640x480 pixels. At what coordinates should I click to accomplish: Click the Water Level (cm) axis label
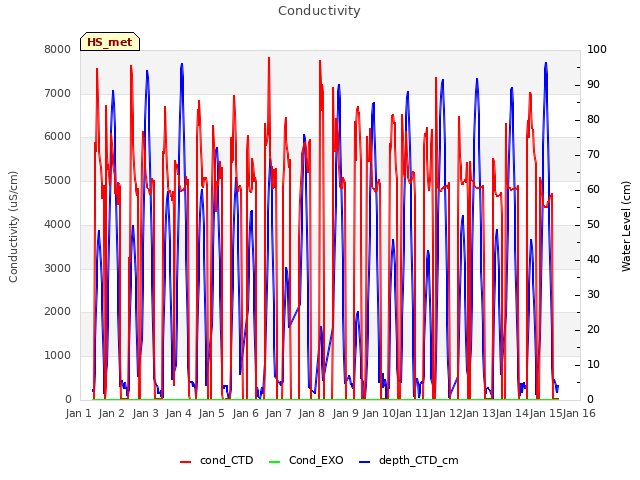pos(626,227)
